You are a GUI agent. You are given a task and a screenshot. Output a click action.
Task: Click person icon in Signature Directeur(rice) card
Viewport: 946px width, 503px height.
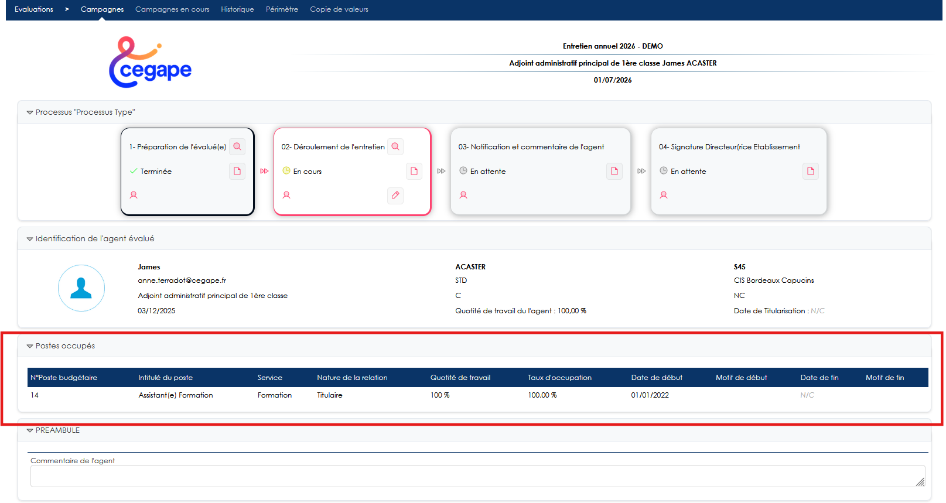664,195
